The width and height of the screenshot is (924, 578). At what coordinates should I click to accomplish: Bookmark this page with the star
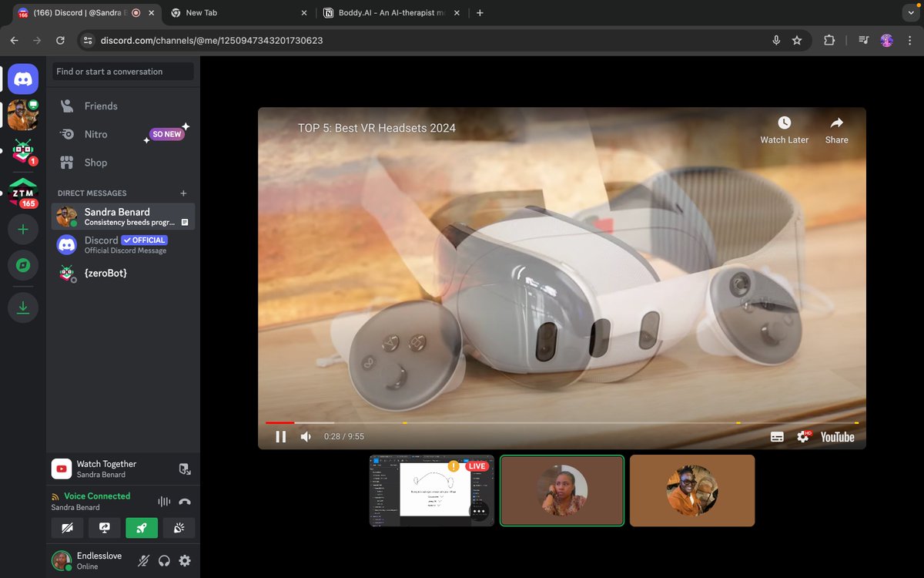(x=797, y=40)
